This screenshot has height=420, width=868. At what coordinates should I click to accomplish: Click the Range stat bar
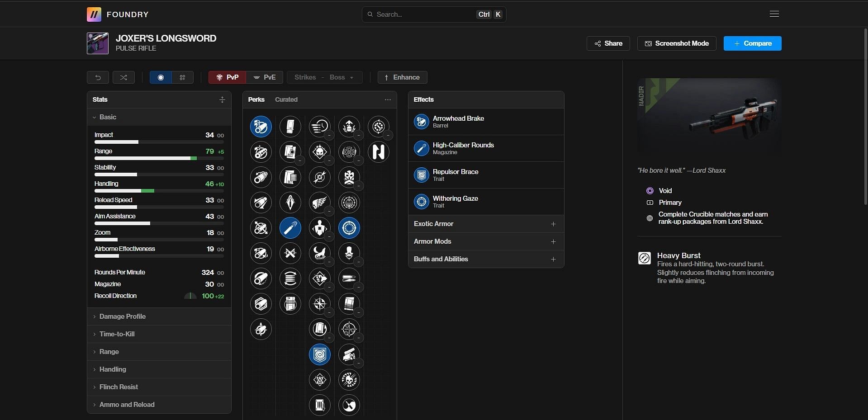click(x=159, y=158)
